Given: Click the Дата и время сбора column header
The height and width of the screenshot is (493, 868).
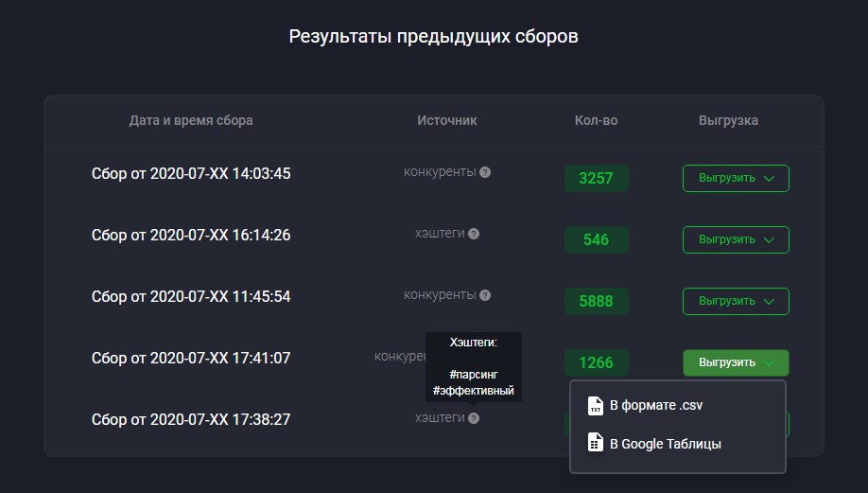Looking at the screenshot, I should coord(191,121).
